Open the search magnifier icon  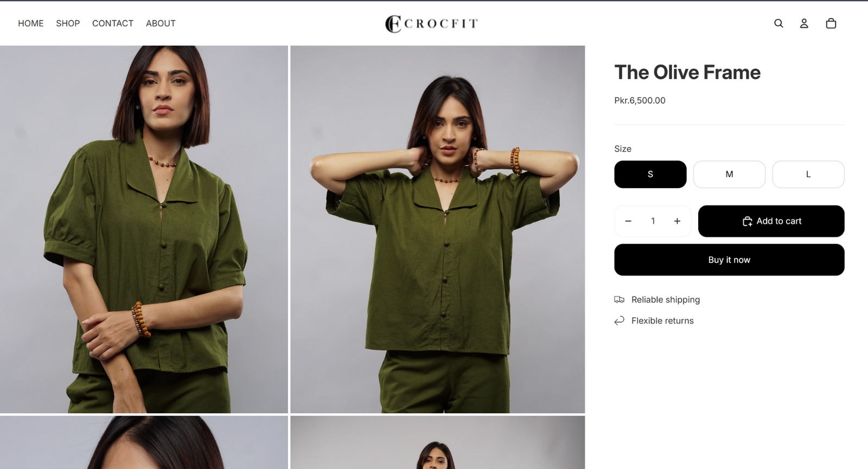(x=778, y=23)
